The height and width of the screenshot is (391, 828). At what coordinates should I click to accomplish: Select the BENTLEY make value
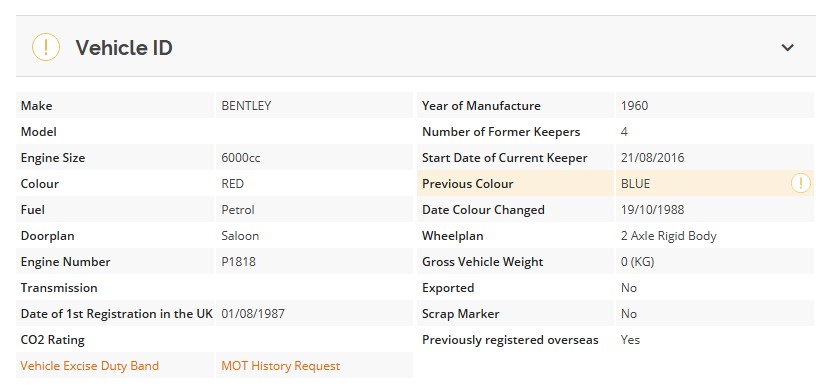[246, 106]
